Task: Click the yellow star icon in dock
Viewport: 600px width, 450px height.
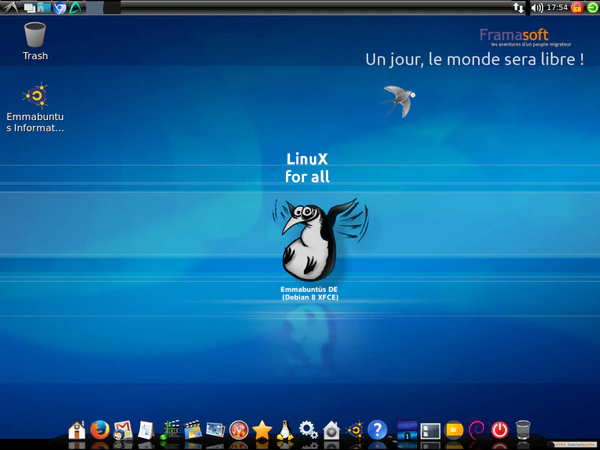Action: (x=262, y=430)
